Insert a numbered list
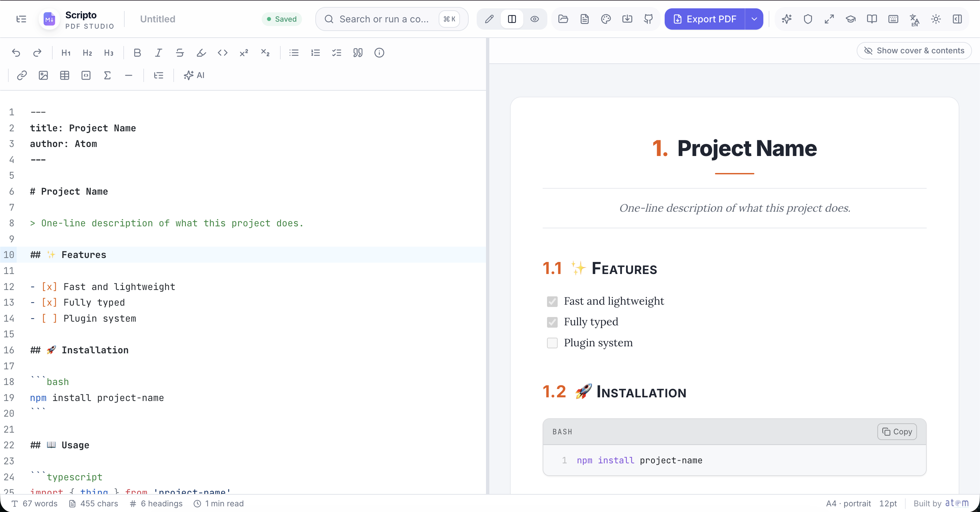The width and height of the screenshot is (980, 512). coord(315,53)
